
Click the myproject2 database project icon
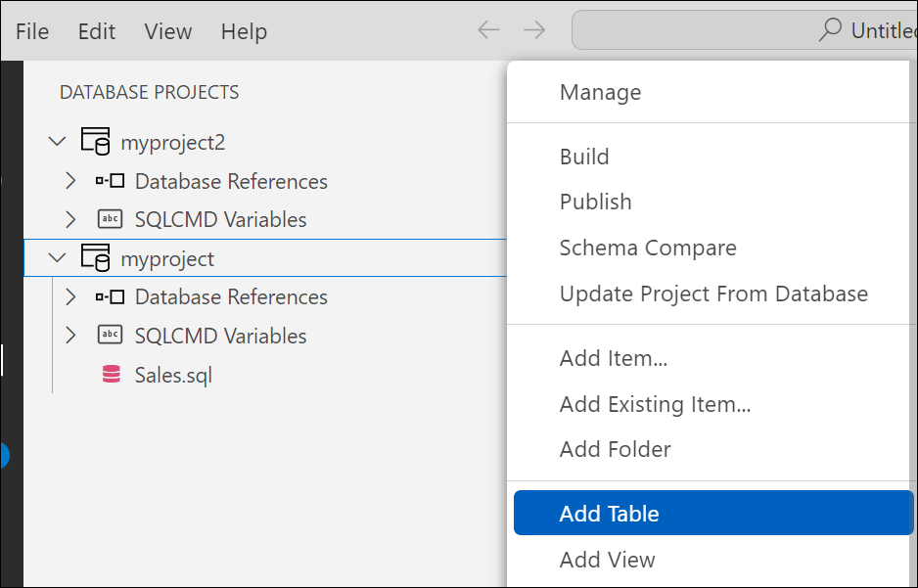(x=95, y=142)
